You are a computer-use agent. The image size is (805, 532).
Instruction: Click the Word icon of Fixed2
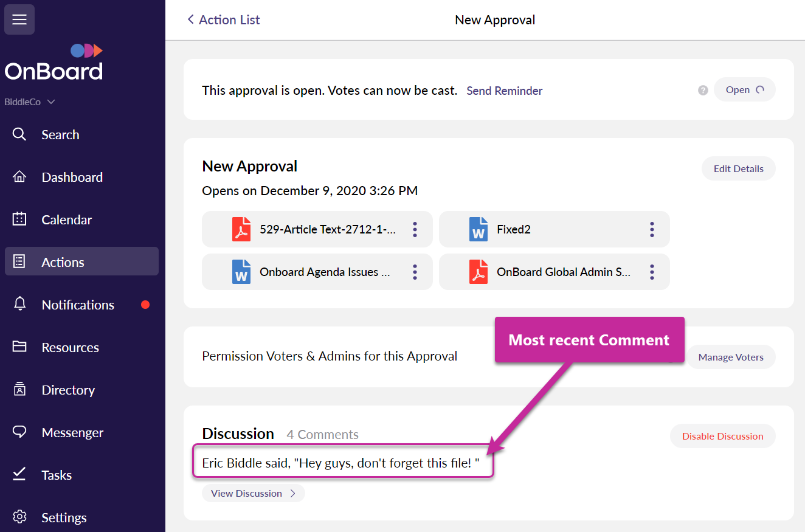click(x=479, y=229)
